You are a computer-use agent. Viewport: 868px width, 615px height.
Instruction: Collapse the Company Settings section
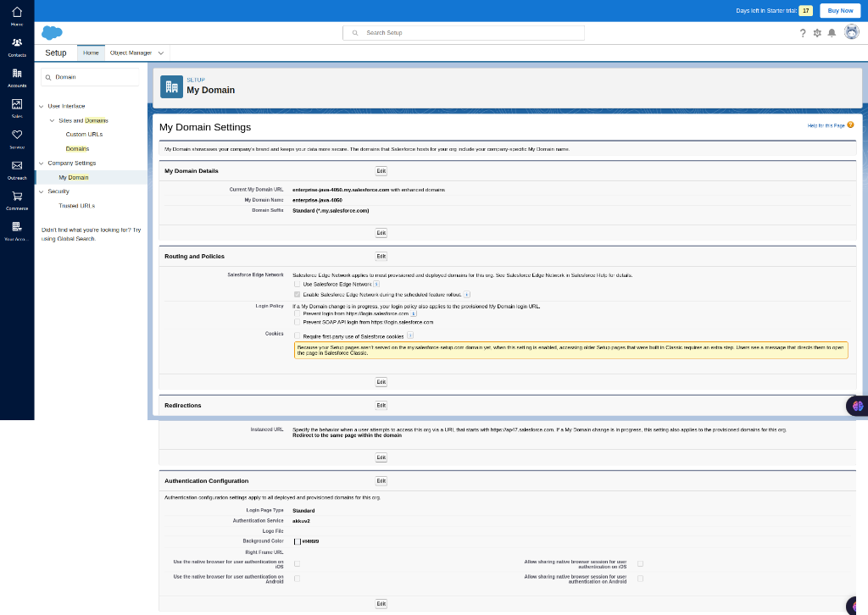42,163
